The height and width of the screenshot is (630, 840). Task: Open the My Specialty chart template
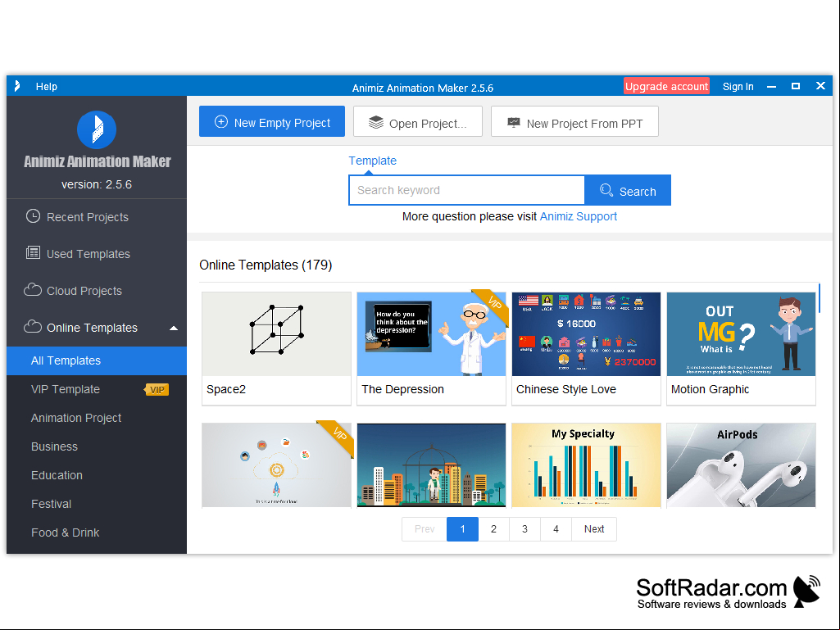tap(586, 465)
